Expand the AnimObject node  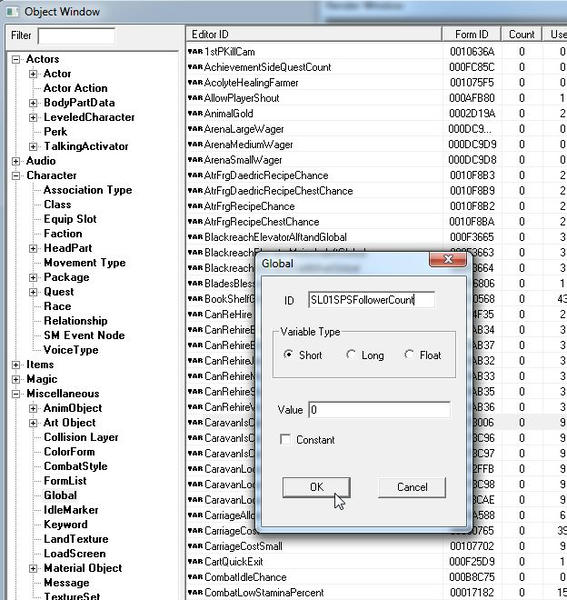33,408
